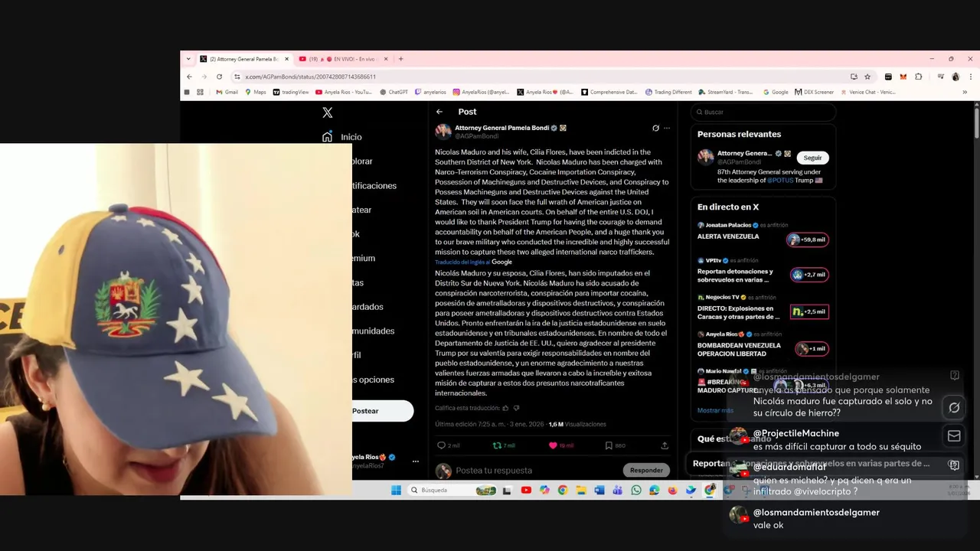Viewport: 980px width, 551px height.
Task: Open the @ProjectileMachine chat username
Action: [796, 433]
